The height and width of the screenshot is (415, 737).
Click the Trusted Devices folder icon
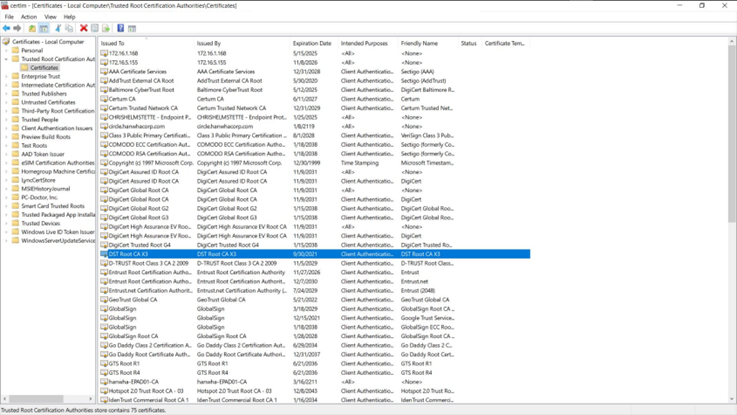click(x=16, y=224)
